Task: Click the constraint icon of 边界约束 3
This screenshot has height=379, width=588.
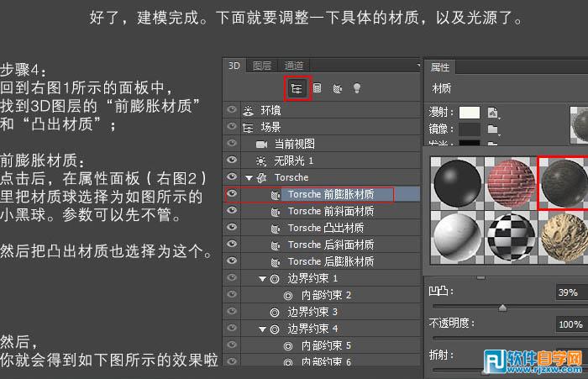Action: [275, 313]
